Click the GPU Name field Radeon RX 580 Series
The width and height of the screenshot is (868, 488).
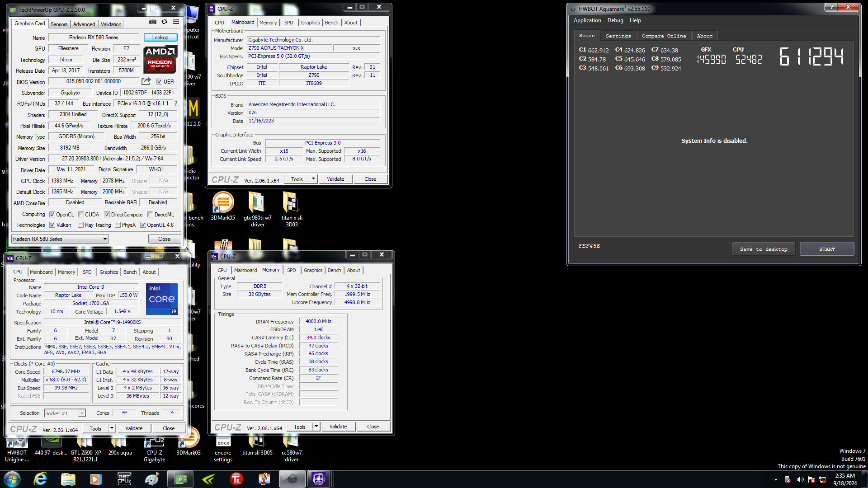tap(94, 38)
